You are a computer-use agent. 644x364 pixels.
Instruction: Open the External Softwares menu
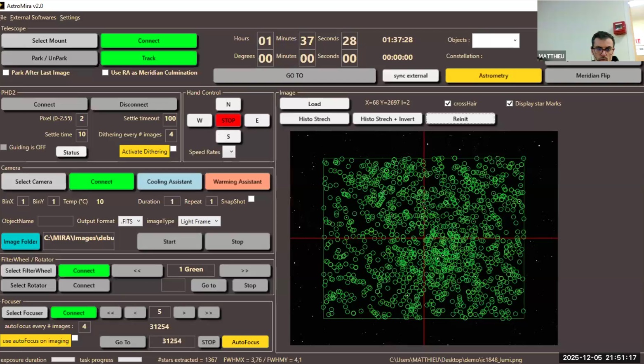[x=33, y=17]
